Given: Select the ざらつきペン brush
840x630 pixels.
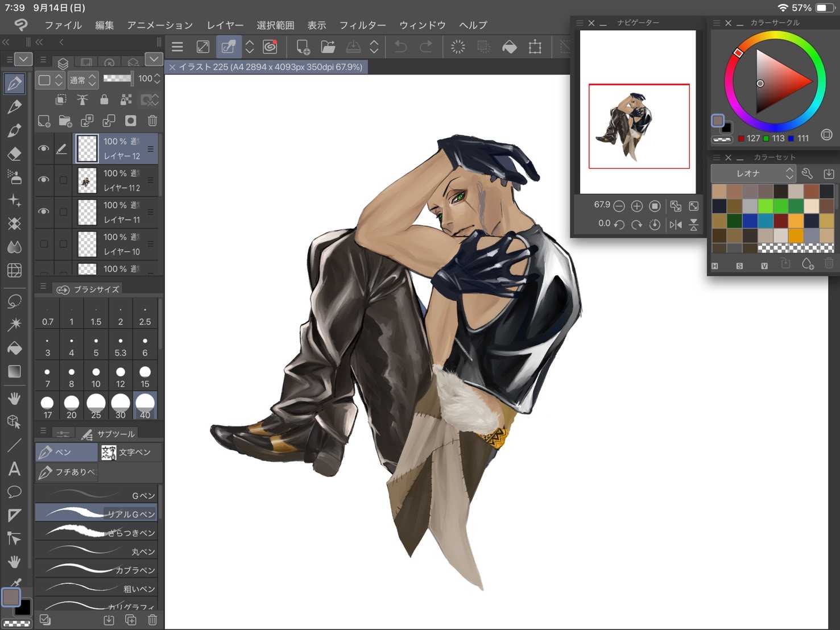Looking at the screenshot, I should tap(97, 532).
